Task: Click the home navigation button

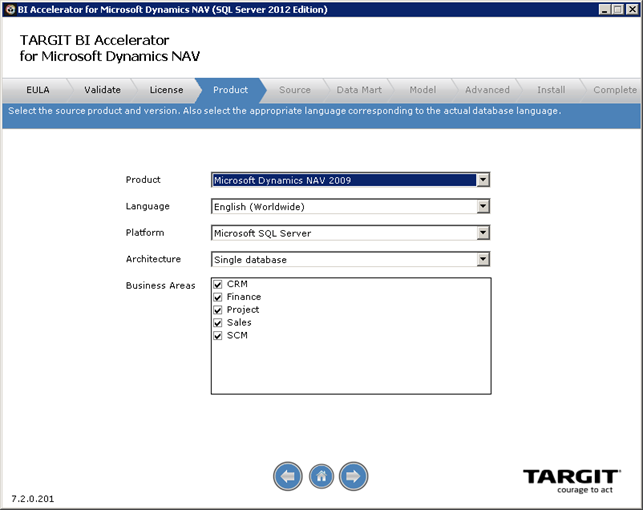Action: (321, 476)
